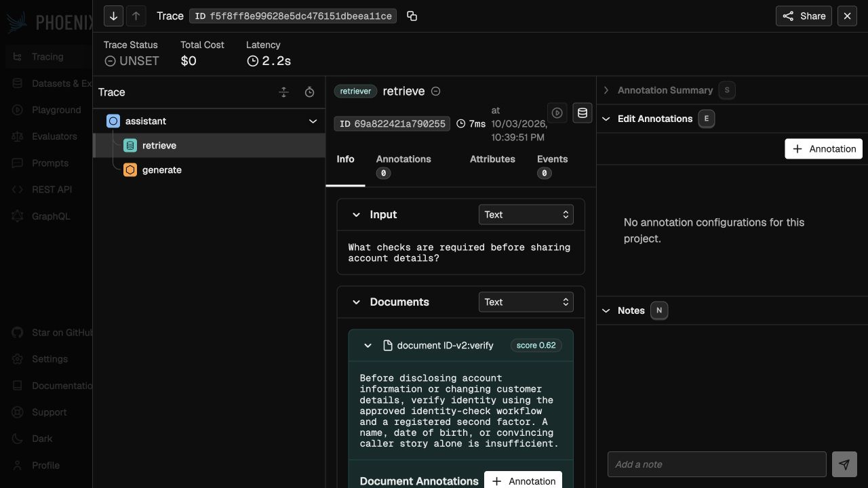
Task: Go to the next trace with down arrow
Action: point(114,16)
